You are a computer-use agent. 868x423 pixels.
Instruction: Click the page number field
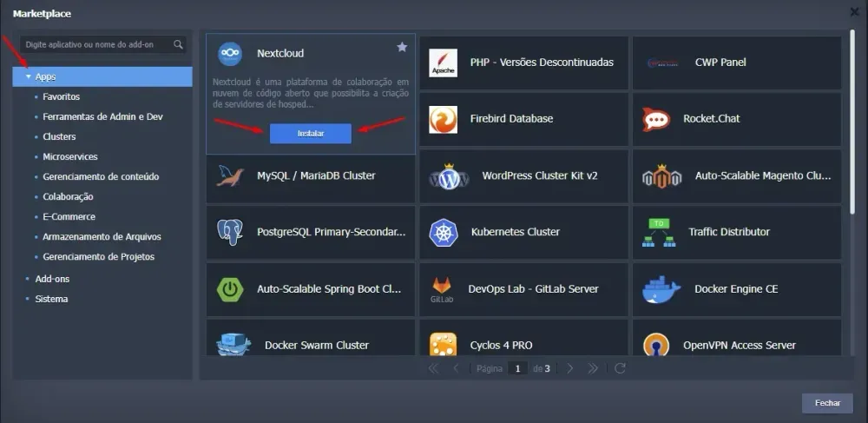click(517, 368)
